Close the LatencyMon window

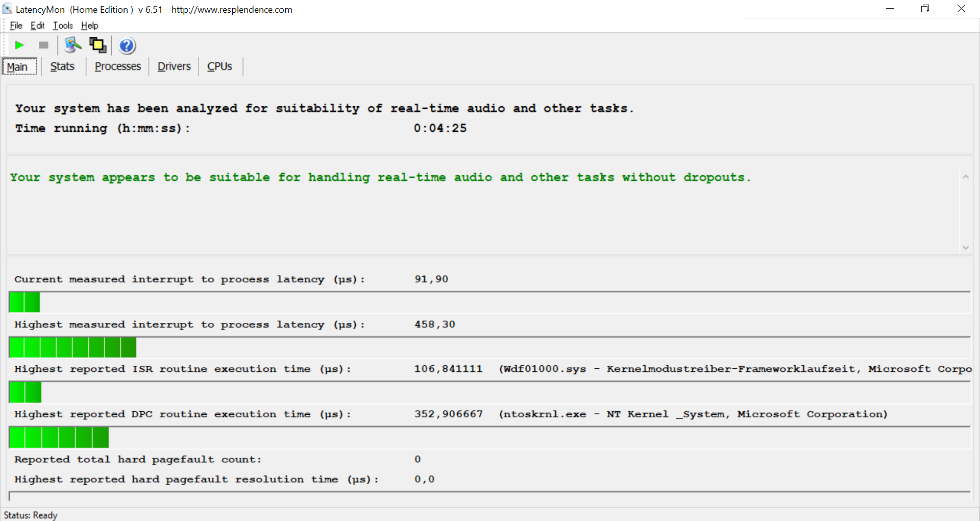(x=961, y=9)
